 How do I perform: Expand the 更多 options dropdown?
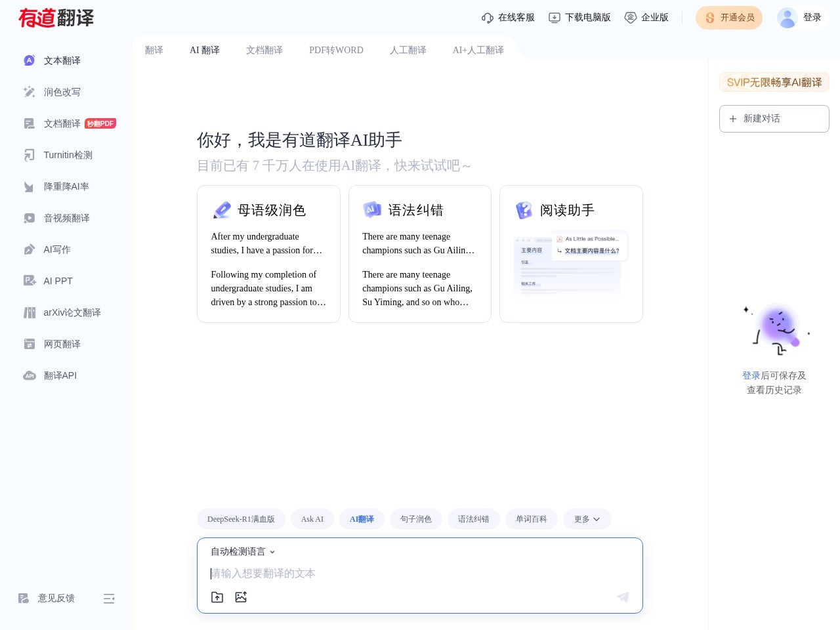pos(587,519)
